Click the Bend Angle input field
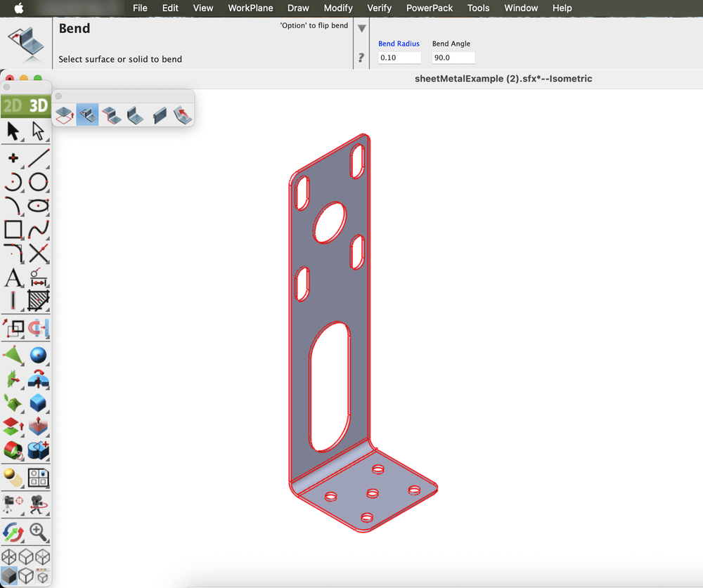 pyautogui.click(x=453, y=58)
